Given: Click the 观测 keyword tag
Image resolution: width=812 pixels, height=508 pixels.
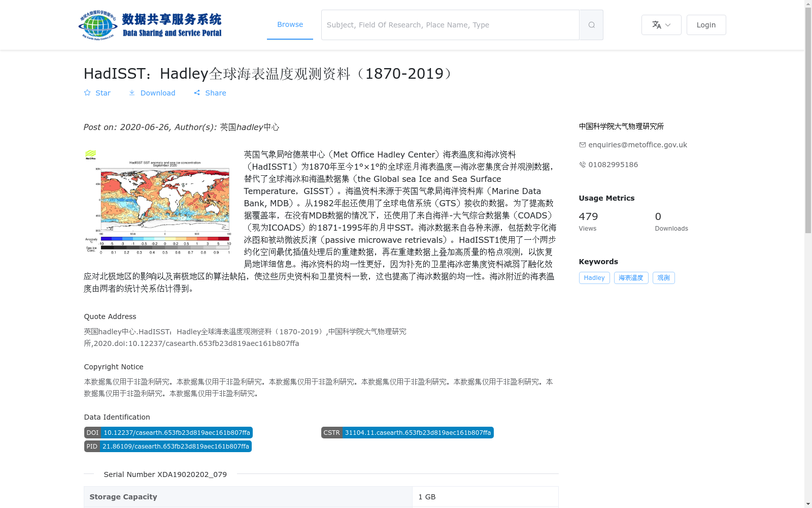Looking at the screenshot, I should (663, 278).
